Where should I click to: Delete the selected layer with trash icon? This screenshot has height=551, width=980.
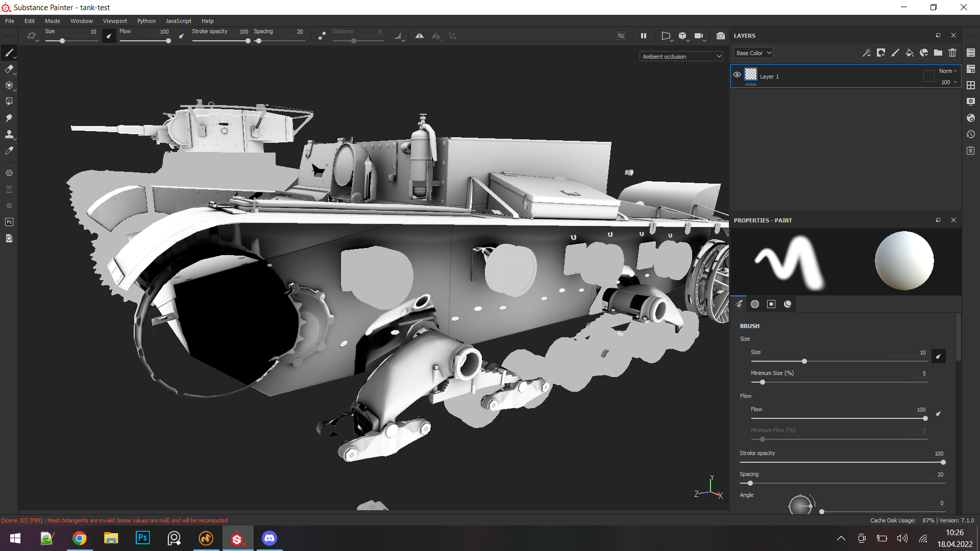952,53
